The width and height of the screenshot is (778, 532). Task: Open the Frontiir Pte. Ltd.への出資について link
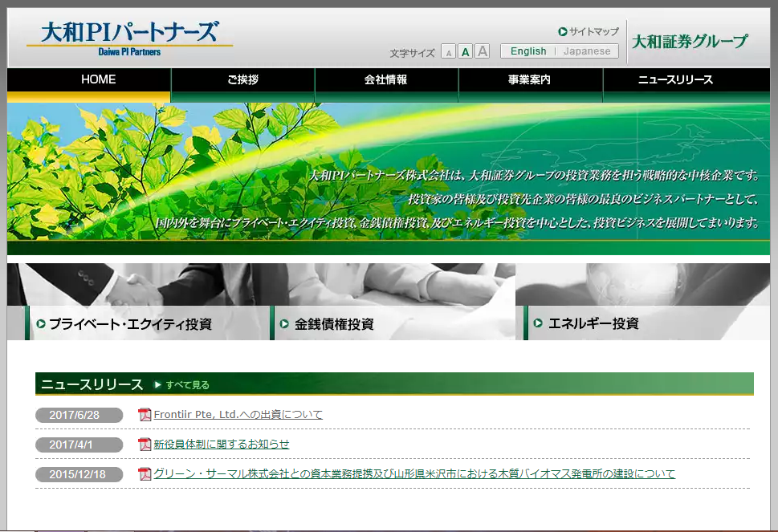click(x=238, y=415)
